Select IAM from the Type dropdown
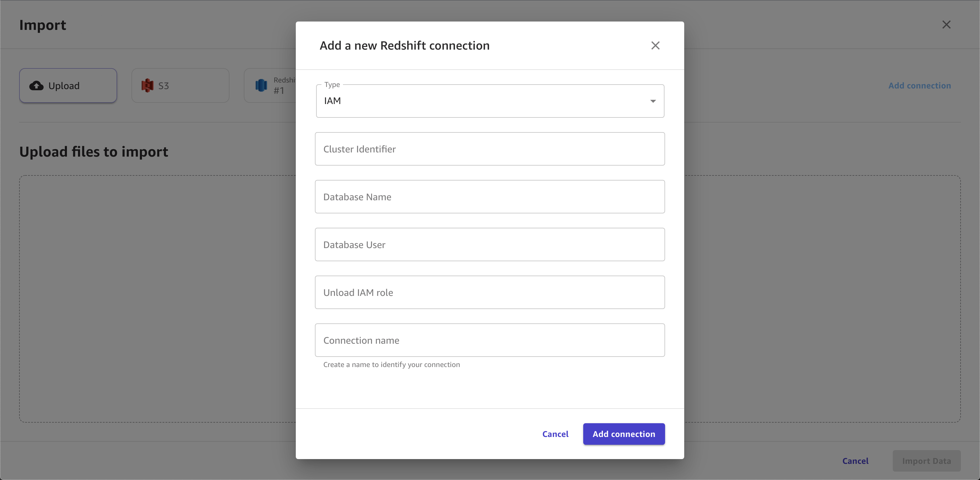Viewport: 980px width, 480px height. [x=490, y=101]
